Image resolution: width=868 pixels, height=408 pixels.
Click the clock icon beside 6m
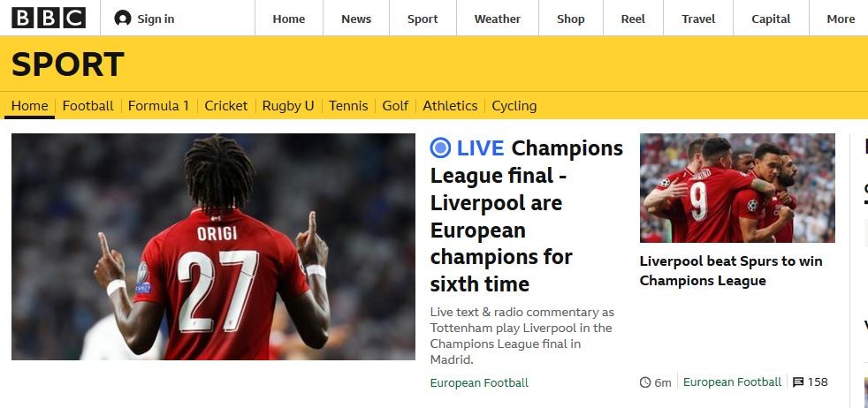[x=645, y=382]
